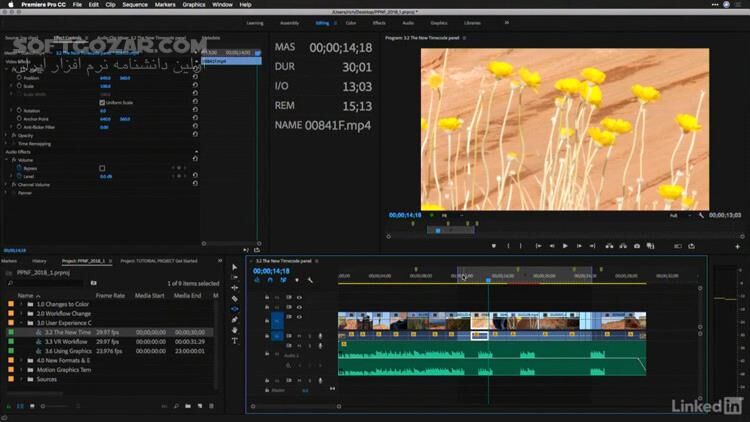Create new bin in Project panel
The height and width of the screenshot is (422, 750).
pos(188,406)
